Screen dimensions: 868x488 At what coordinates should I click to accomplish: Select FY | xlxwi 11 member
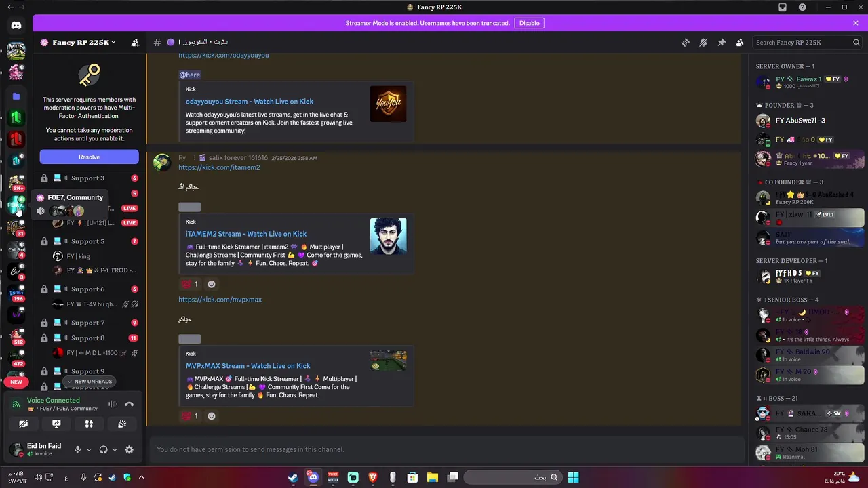click(x=810, y=218)
